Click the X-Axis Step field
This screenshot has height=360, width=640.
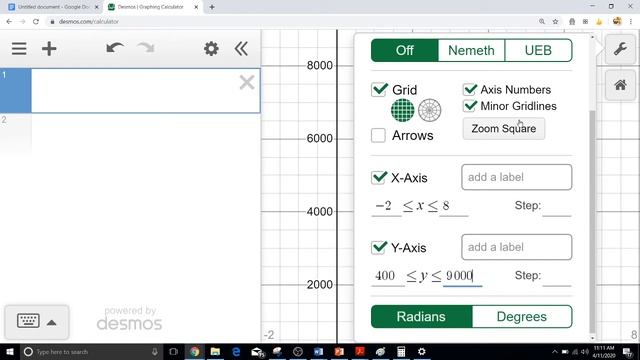click(557, 207)
